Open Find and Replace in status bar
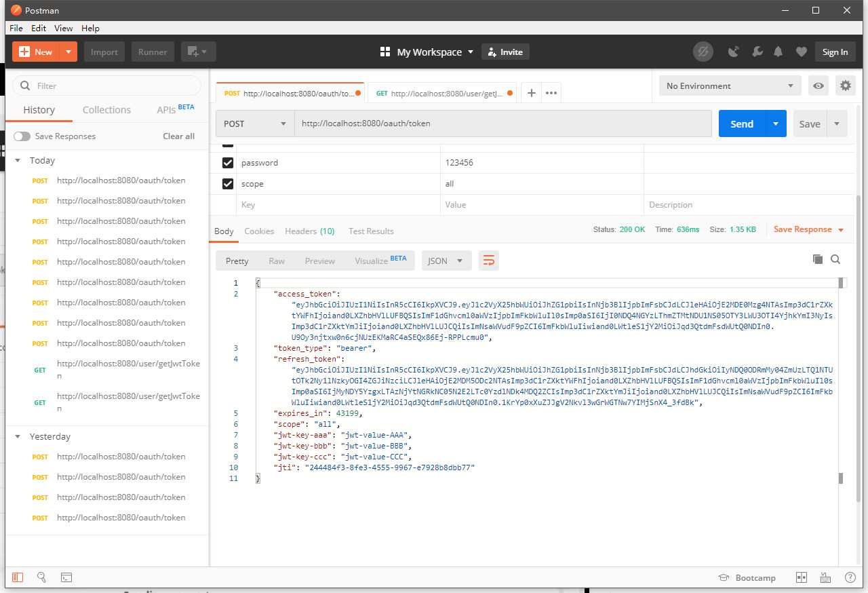This screenshot has height=593, width=868. tap(41, 577)
